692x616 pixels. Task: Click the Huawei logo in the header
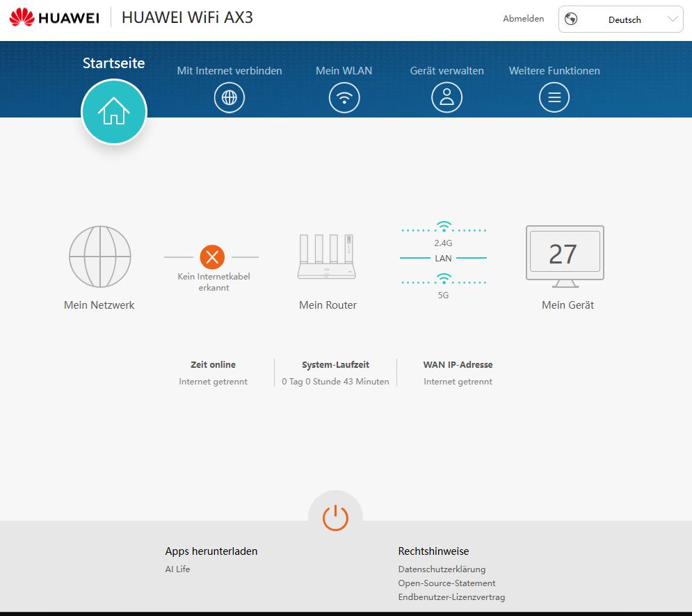coord(54,17)
